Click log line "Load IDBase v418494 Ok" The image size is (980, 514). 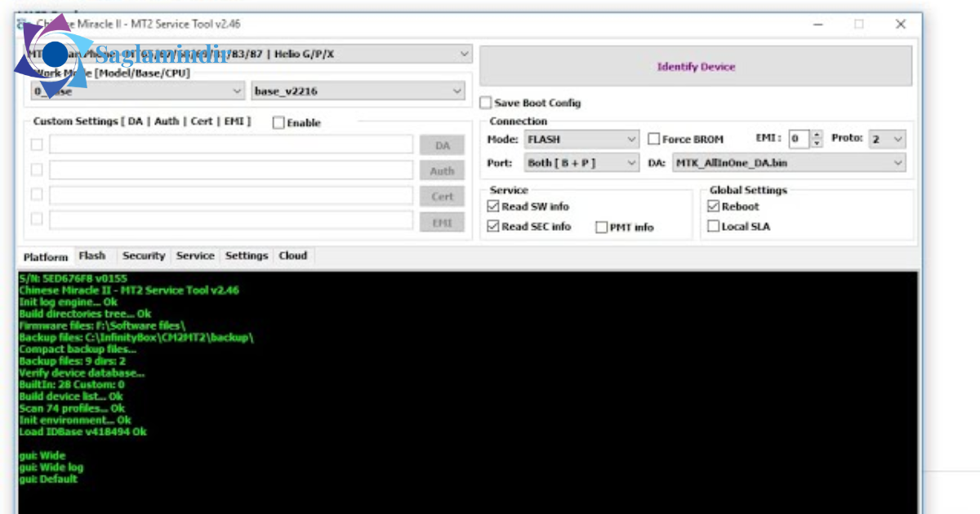[x=82, y=432]
